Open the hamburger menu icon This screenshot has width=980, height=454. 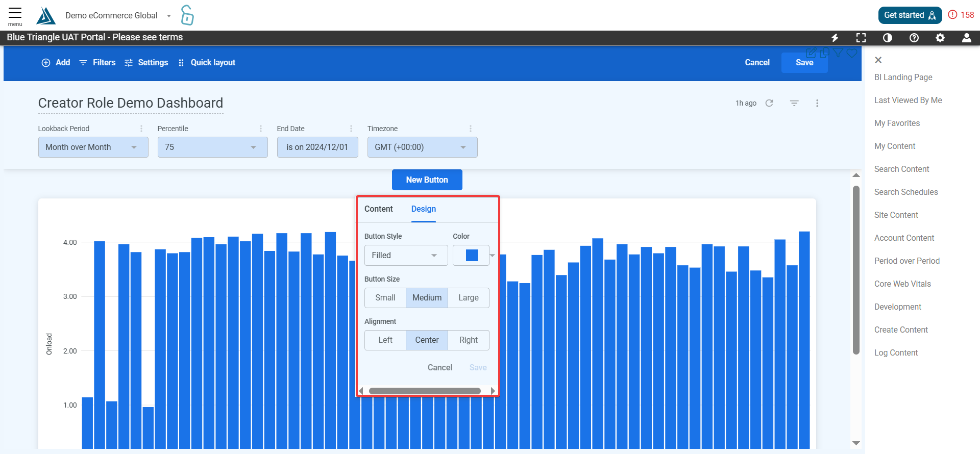click(x=15, y=13)
